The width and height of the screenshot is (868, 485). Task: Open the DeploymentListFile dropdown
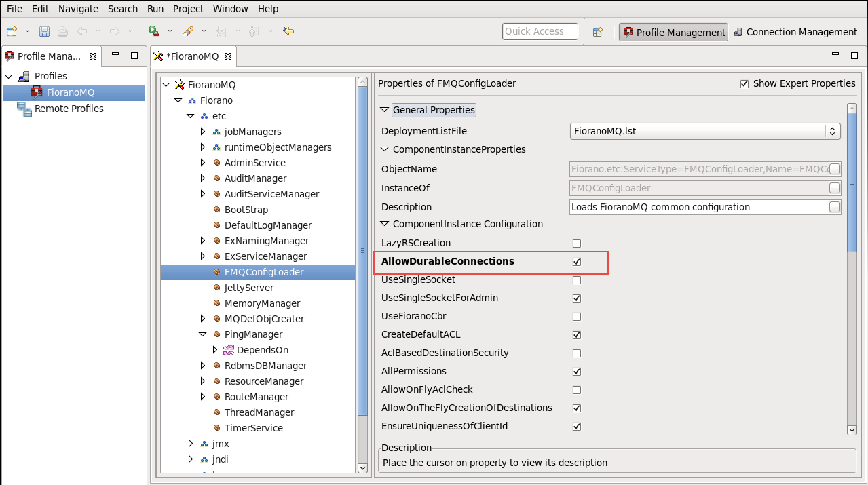coord(832,131)
